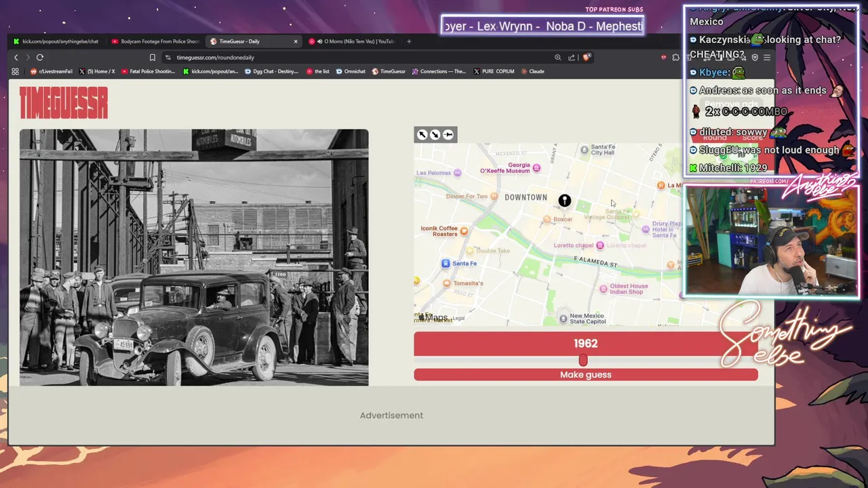Toggle the map pin-position control
Image resolution: width=868 pixels, height=488 pixels.
click(x=448, y=135)
